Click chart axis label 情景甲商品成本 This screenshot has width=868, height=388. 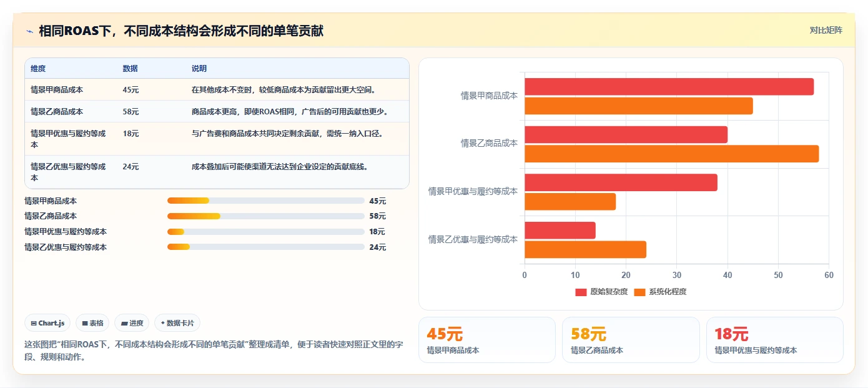coord(489,96)
